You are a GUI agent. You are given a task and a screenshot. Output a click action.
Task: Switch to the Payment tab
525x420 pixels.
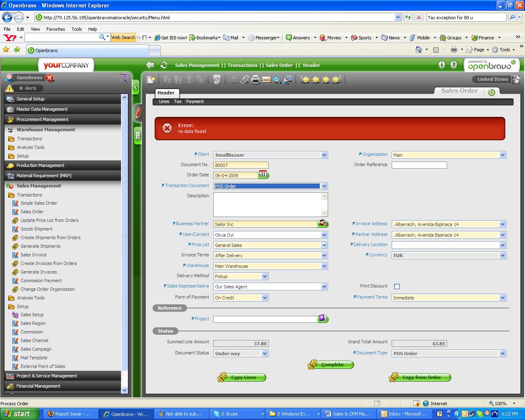point(195,102)
